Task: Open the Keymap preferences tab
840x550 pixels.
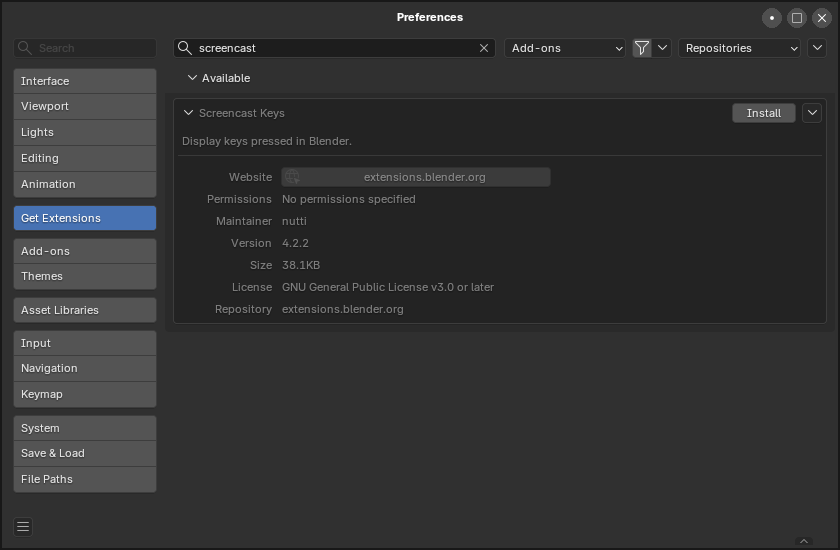Action: click(85, 394)
